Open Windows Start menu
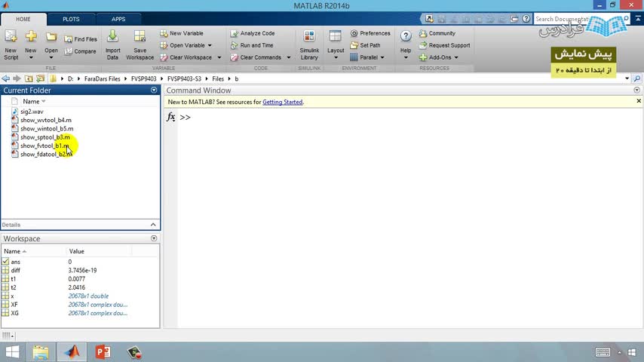This screenshot has height=362, width=644. coord(12,352)
